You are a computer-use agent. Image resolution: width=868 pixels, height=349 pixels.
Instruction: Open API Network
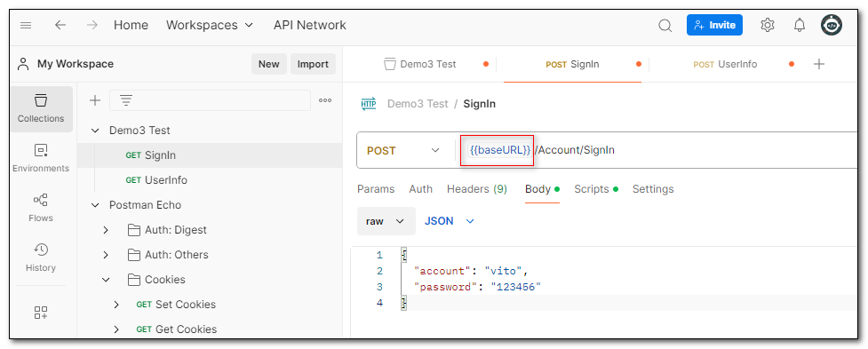309,26
